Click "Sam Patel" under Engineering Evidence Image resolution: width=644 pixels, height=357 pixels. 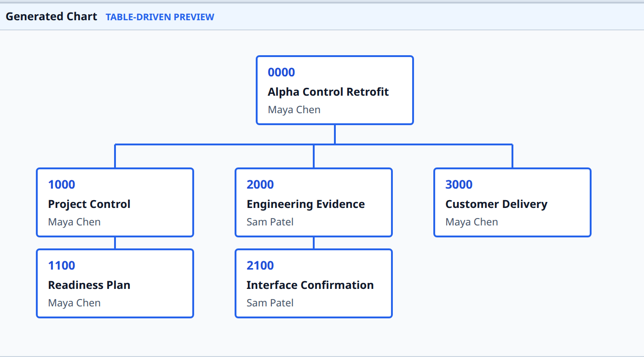270,222
